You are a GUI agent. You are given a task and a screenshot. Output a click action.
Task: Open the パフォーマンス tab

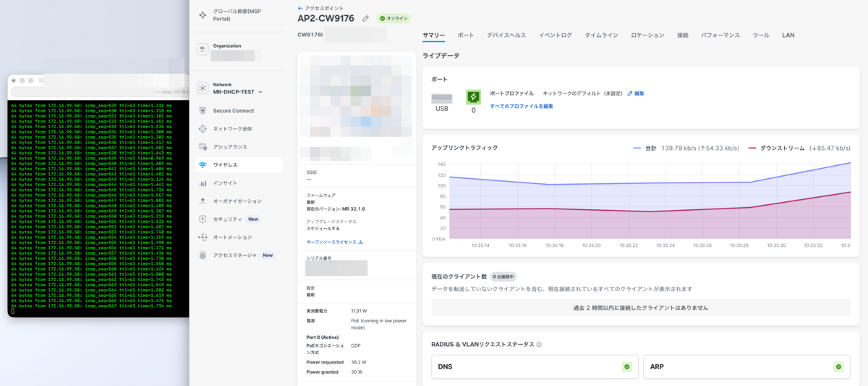(x=720, y=35)
